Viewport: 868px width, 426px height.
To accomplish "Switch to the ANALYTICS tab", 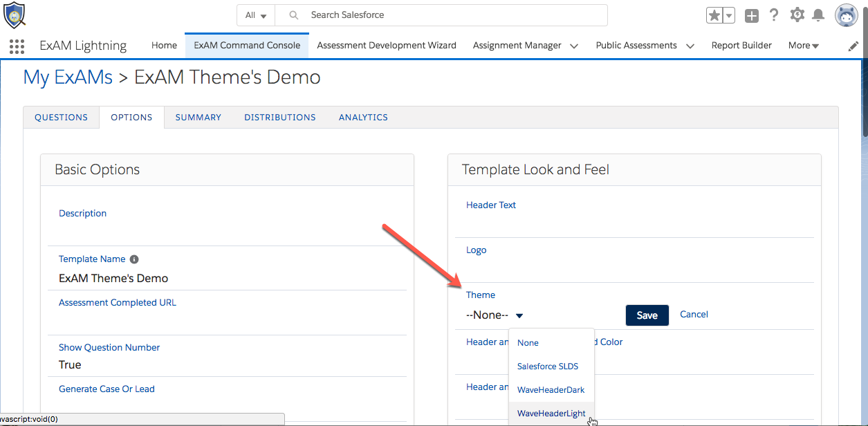I will [363, 118].
